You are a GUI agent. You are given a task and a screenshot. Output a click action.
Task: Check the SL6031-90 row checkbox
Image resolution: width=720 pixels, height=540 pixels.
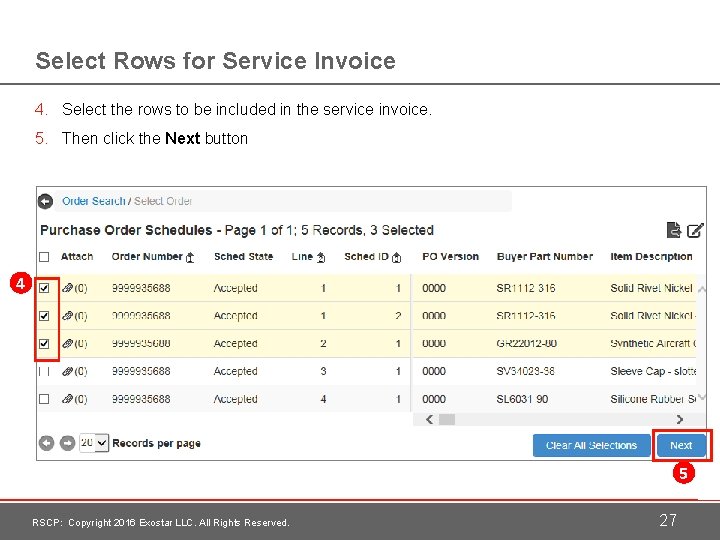44,399
